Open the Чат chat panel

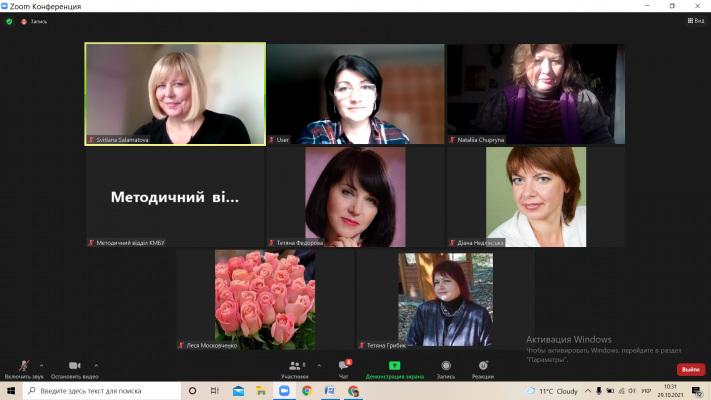(343, 368)
